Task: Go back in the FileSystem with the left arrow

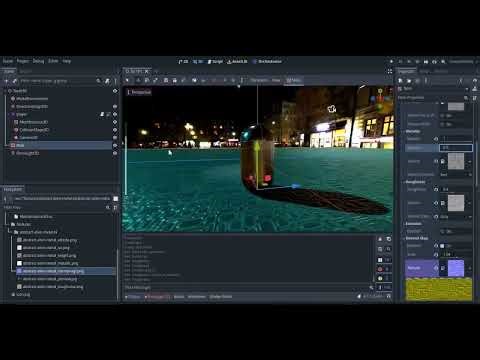Action: [5, 199]
